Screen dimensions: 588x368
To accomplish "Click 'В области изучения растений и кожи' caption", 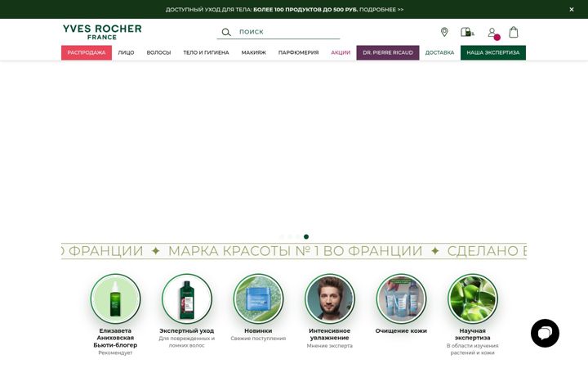I will pyautogui.click(x=473, y=349).
